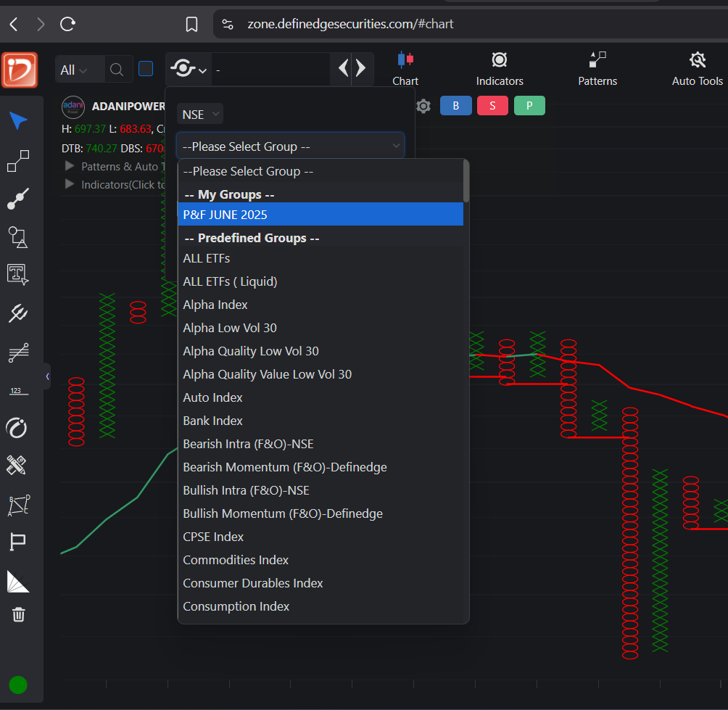728x710 pixels.
Task: Toggle the blue square checkbox
Action: coord(146,69)
